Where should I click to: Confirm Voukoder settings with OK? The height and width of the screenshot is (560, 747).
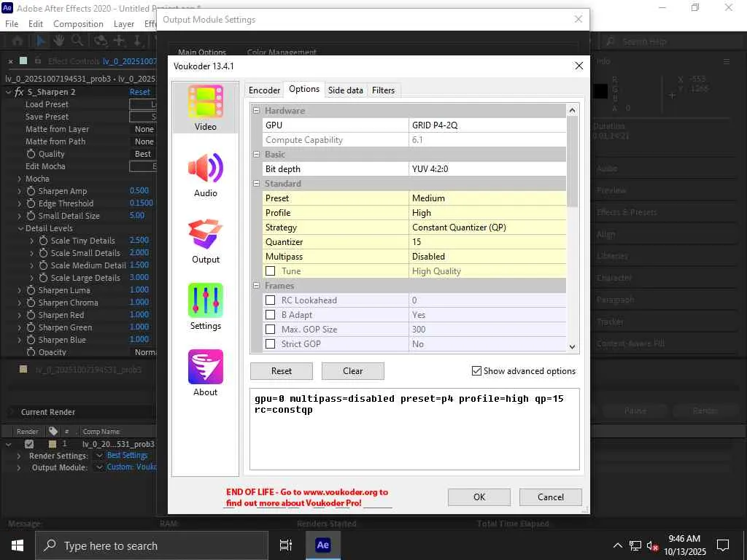point(479,497)
